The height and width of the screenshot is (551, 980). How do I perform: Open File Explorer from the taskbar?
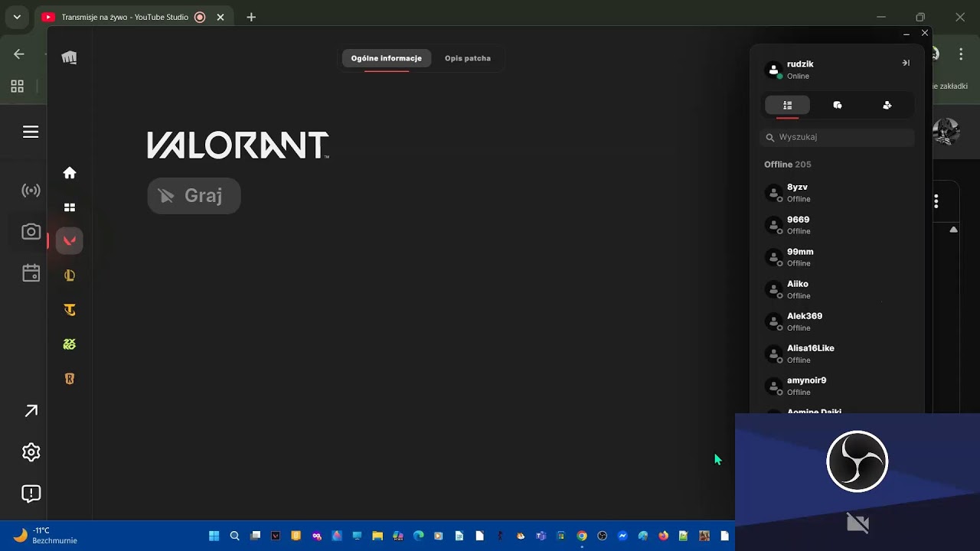tap(377, 536)
